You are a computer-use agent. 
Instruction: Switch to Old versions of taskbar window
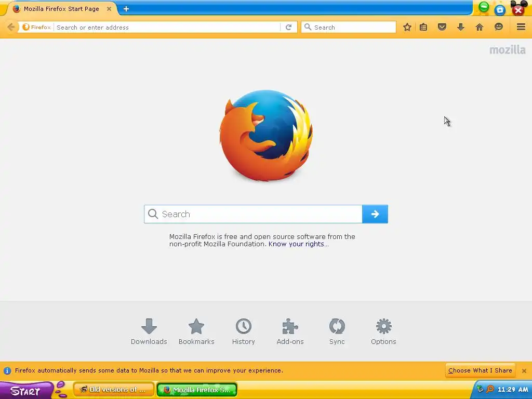pyautogui.click(x=114, y=390)
